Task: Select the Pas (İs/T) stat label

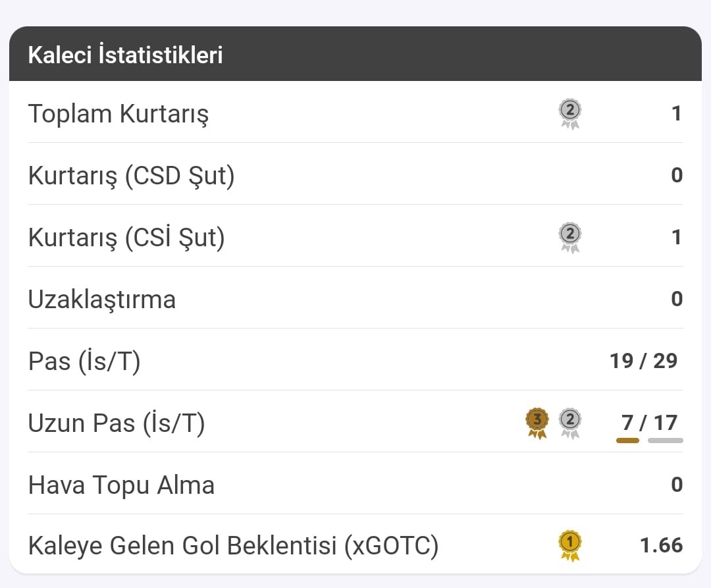Action: click(x=84, y=361)
